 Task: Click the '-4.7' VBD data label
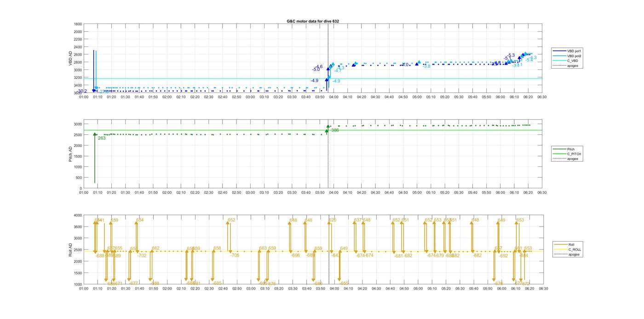pos(338,70)
